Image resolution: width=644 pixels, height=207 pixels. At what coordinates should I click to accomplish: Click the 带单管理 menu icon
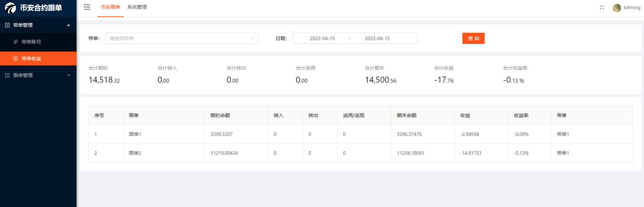7,25
